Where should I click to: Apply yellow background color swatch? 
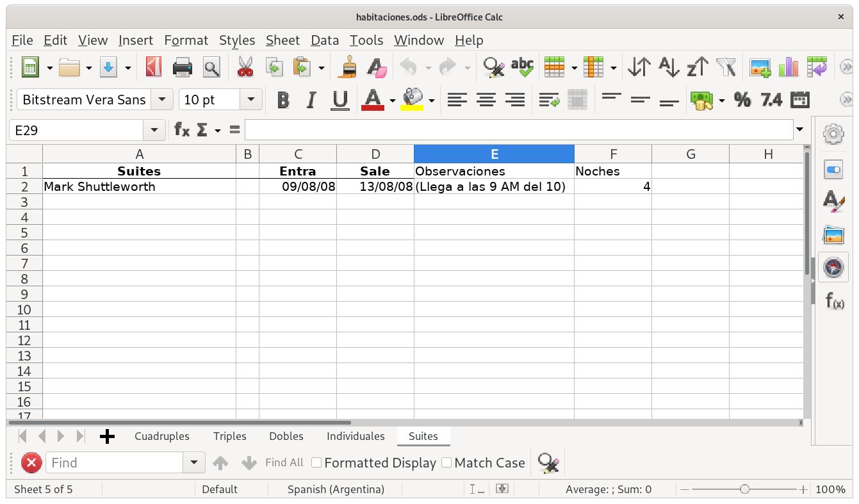pos(412,100)
